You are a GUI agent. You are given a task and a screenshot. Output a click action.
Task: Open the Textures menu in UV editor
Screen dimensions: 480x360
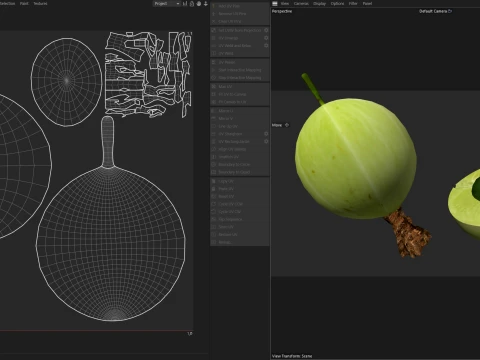[40, 3]
